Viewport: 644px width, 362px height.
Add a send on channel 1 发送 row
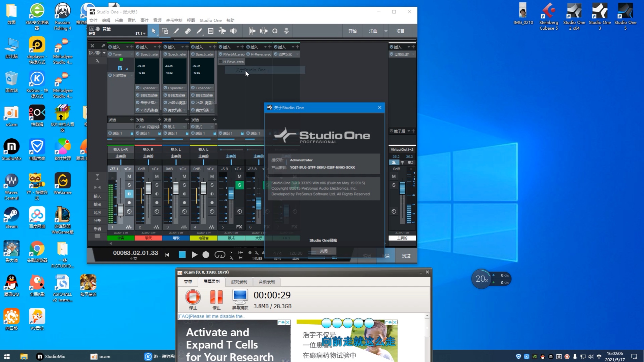pos(132,119)
